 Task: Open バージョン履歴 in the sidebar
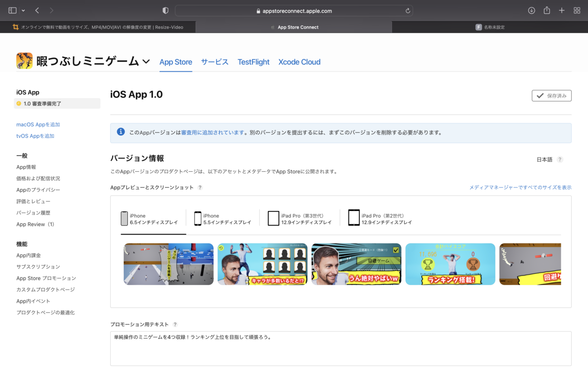33,213
